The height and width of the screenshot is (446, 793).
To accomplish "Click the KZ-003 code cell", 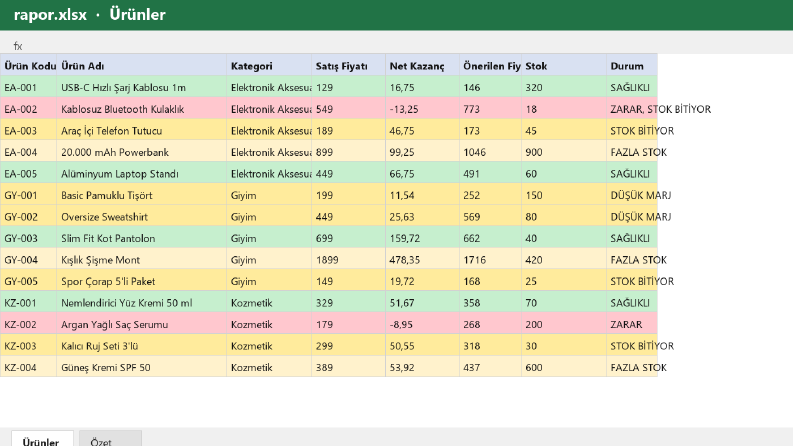I will [x=28, y=346].
